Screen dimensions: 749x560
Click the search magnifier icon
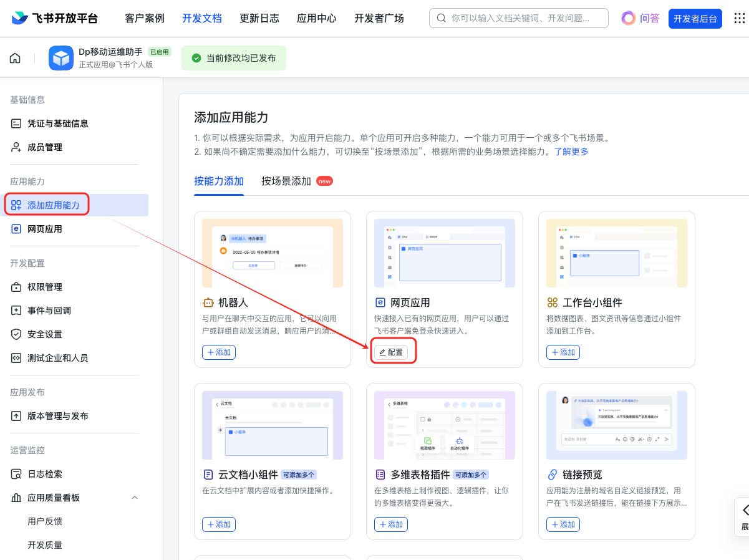tap(442, 18)
